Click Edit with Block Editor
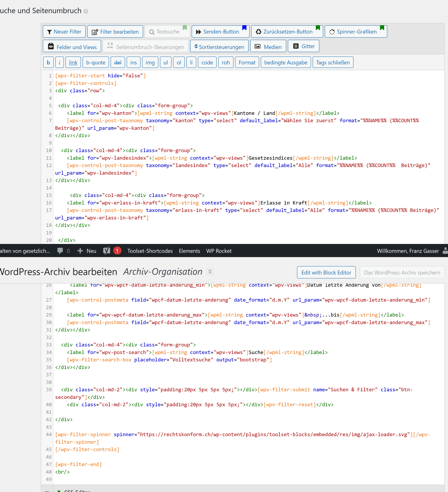The width and height of the screenshot is (448, 492). point(326,272)
